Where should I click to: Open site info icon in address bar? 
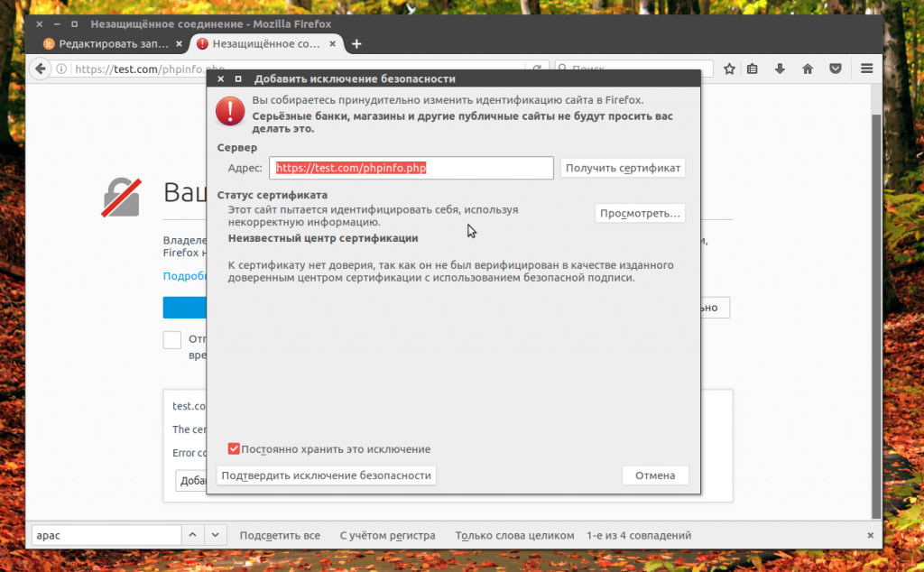(61, 69)
